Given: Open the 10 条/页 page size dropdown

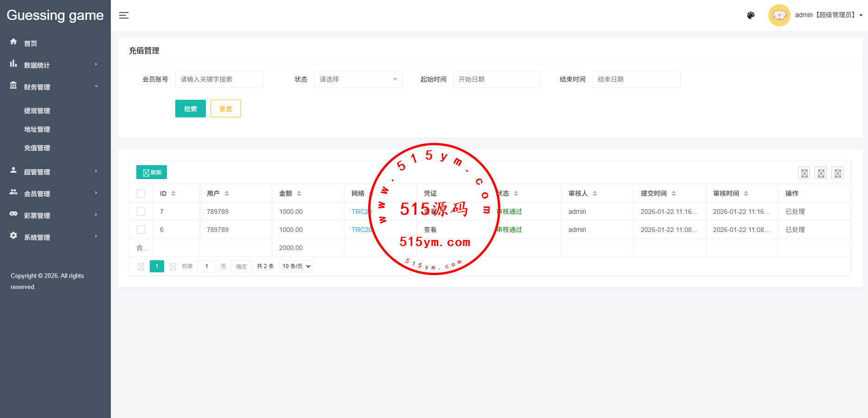Looking at the screenshot, I should pos(295,266).
